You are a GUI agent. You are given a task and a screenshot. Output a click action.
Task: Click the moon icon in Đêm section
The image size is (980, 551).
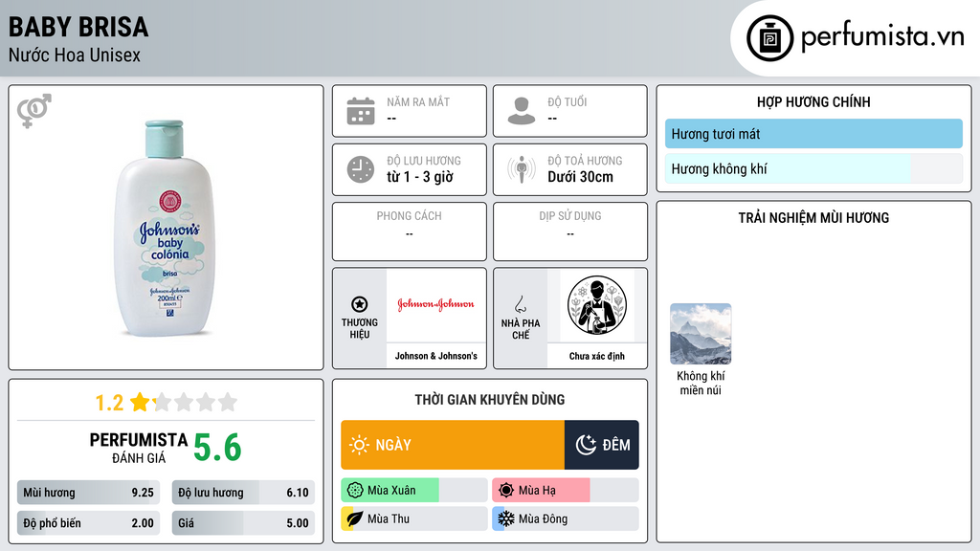(586, 445)
